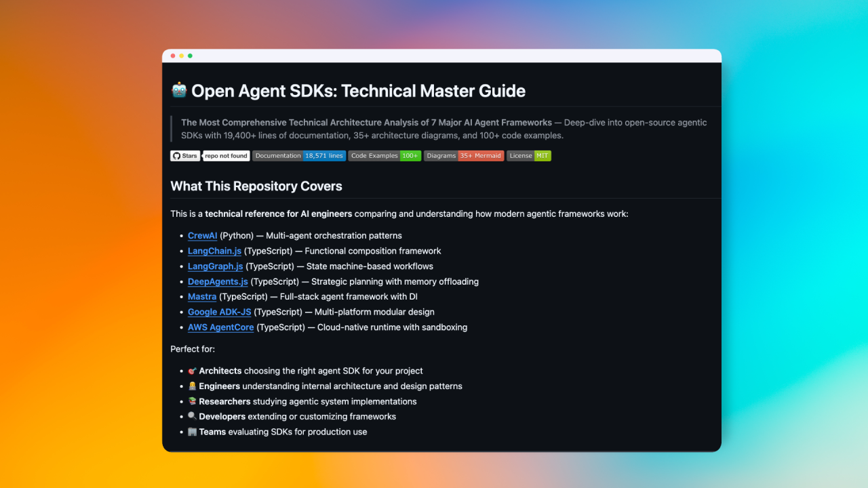
Task: Click the robot emoji in the page title
Action: point(178,90)
